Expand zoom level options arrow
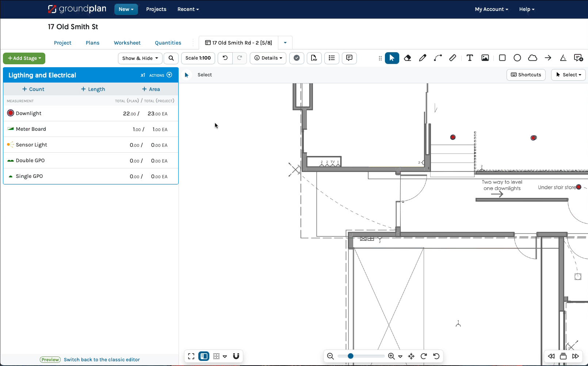The height and width of the screenshot is (366, 588). [x=400, y=356]
